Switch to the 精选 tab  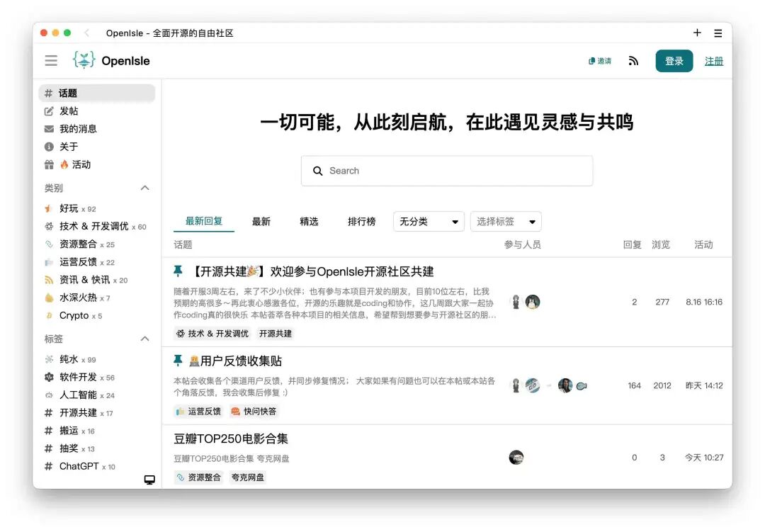point(309,222)
